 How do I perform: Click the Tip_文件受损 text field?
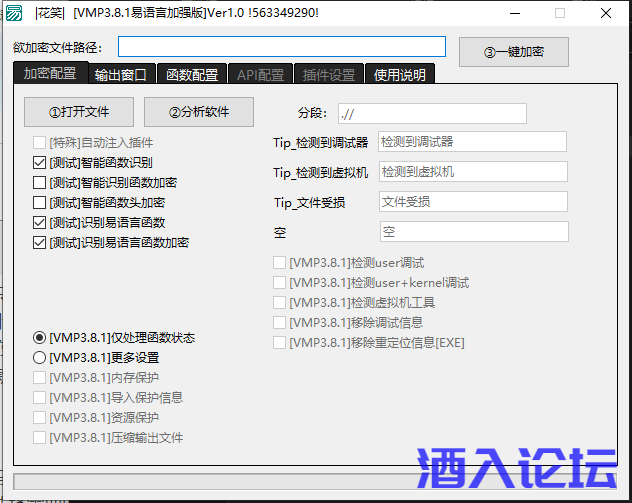(473, 202)
